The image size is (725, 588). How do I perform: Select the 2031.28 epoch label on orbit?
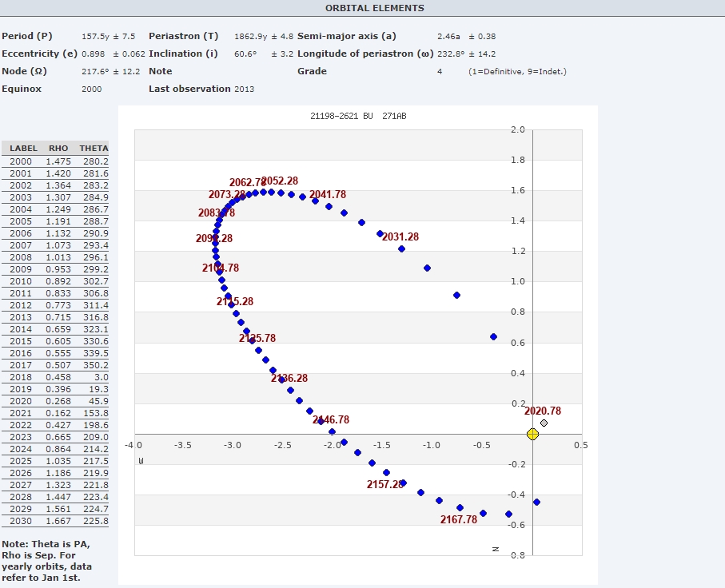(x=400, y=237)
